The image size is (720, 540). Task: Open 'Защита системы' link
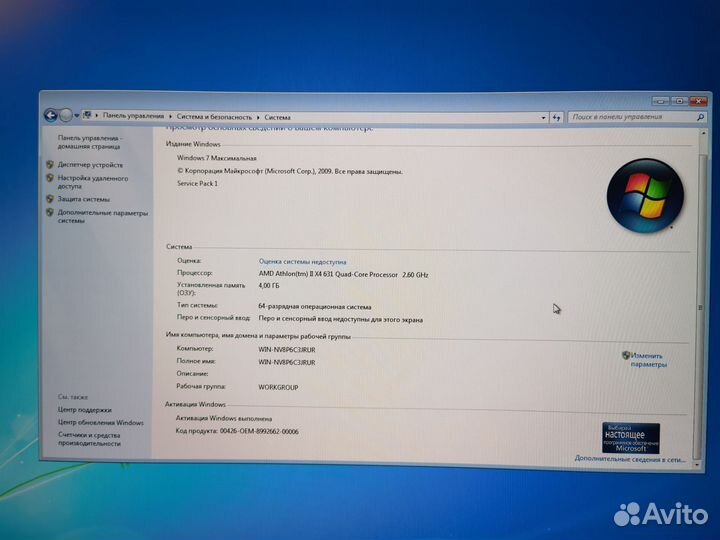coord(84,199)
